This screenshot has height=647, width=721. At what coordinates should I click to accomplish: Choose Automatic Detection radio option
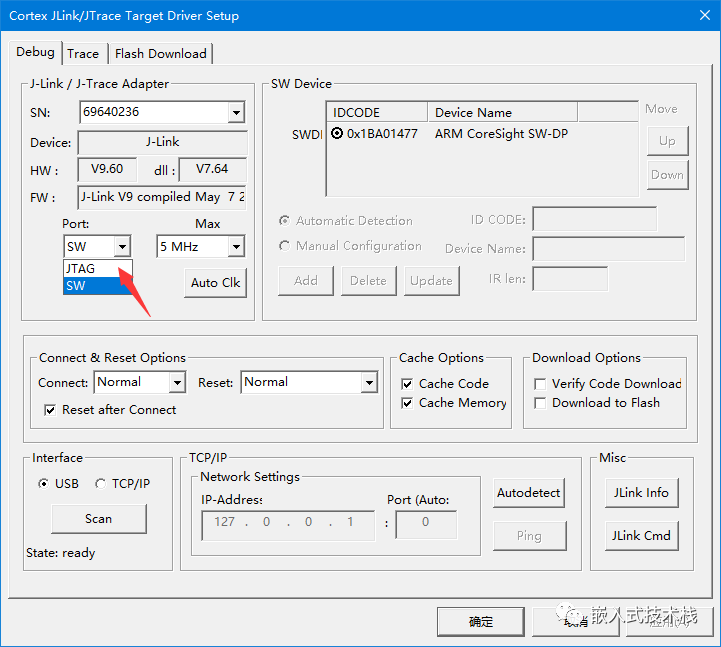(x=285, y=221)
